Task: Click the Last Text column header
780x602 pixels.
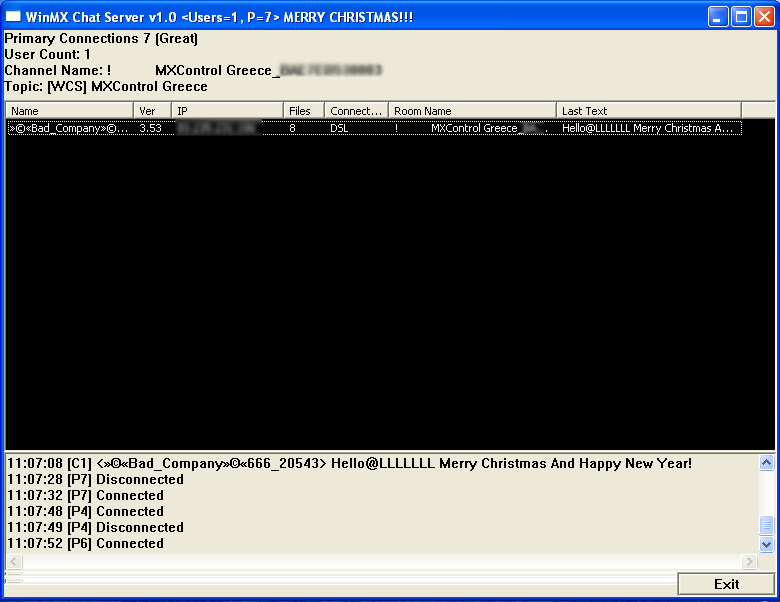Action: pos(649,110)
